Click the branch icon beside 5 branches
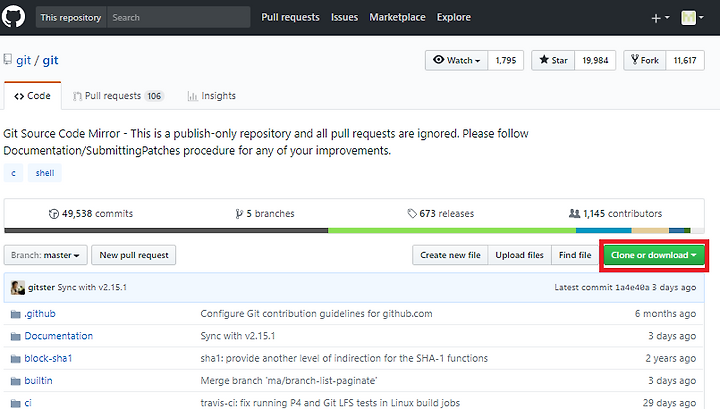This screenshot has height=409, width=720. 239,214
